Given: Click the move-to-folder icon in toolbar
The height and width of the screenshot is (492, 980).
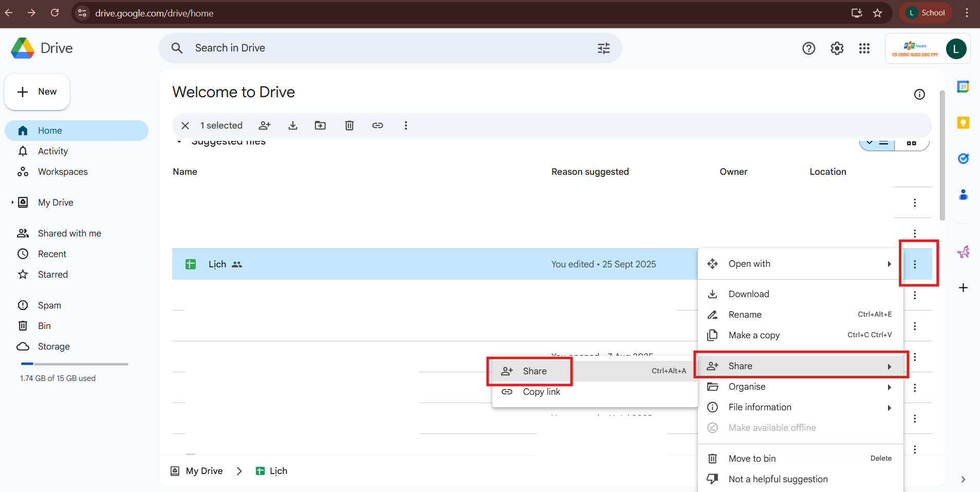Looking at the screenshot, I should coord(320,125).
